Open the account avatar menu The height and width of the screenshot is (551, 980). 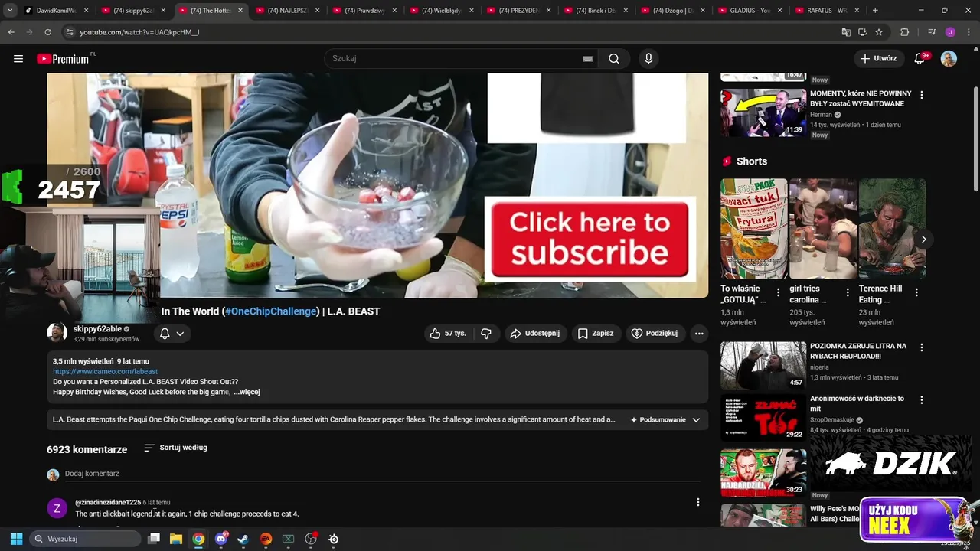[x=949, y=59]
